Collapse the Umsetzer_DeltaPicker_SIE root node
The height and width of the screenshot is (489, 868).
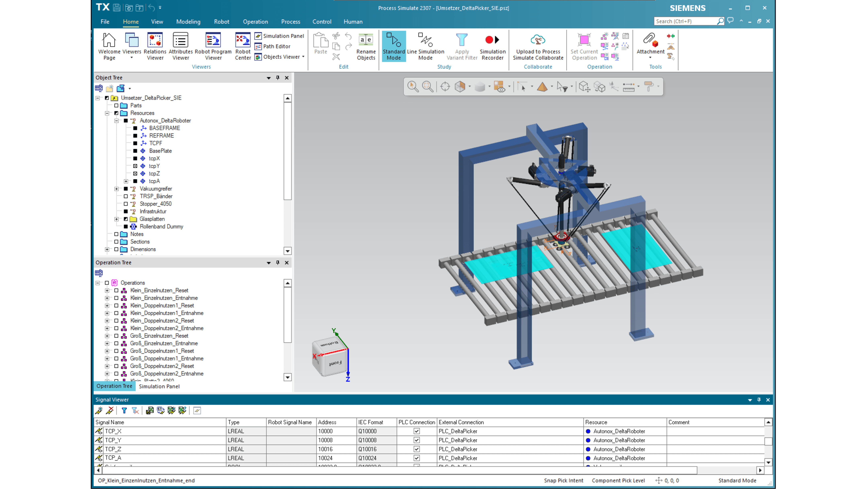click(x=98, y=98)
